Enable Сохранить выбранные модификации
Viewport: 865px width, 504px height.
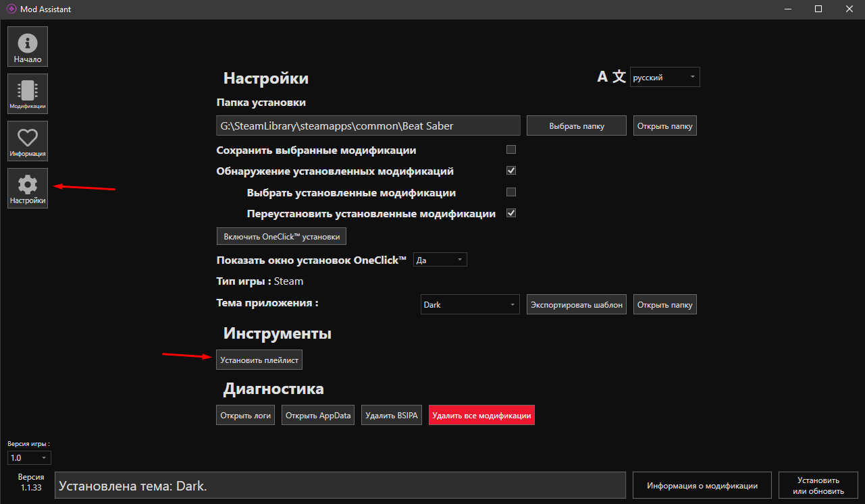(x=511, y=149)
